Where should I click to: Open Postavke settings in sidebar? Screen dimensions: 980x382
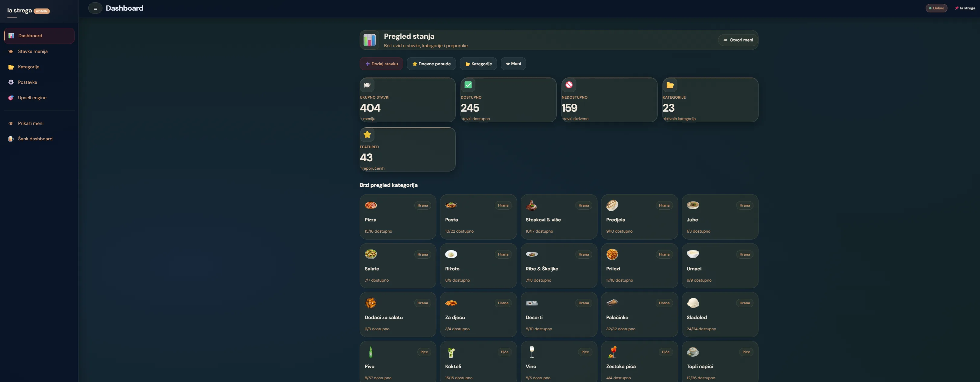39,82
